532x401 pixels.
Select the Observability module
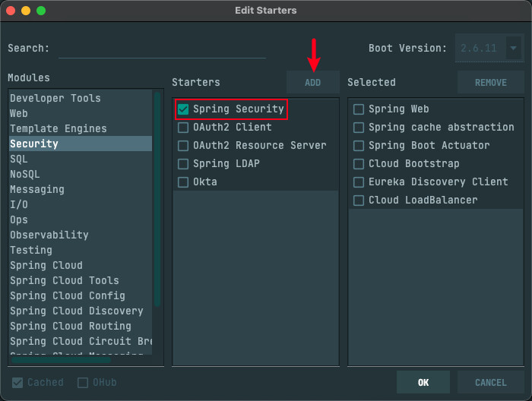(81, 235)
